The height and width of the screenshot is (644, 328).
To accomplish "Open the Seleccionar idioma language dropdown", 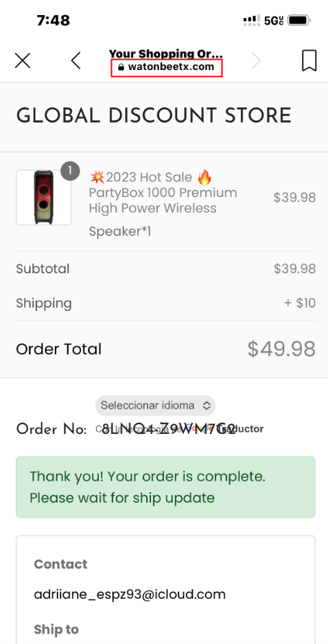I will (156, 405).
